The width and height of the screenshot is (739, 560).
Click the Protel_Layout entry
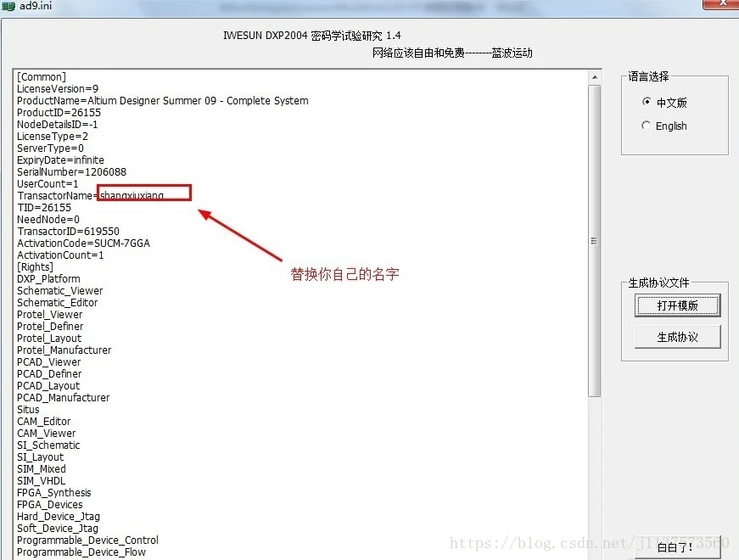49,339
